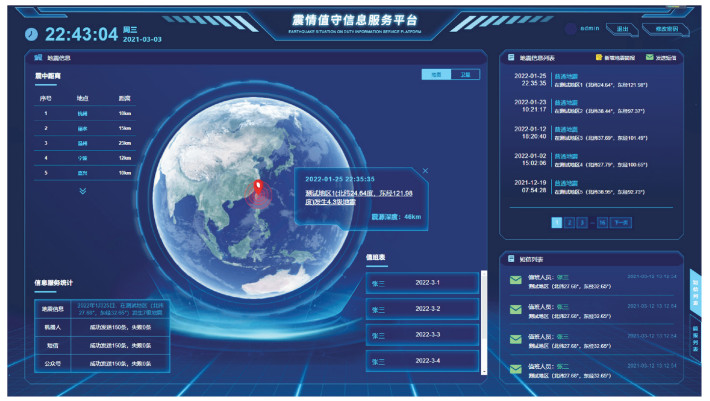Viewport: 710px width, 401px height.
Task: Click the earthquake info list panel icon
Action: point(511,58)
